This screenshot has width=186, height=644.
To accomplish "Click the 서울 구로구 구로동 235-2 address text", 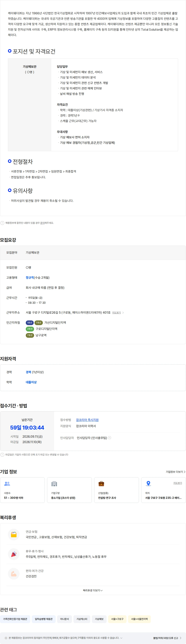I will 163,497.
